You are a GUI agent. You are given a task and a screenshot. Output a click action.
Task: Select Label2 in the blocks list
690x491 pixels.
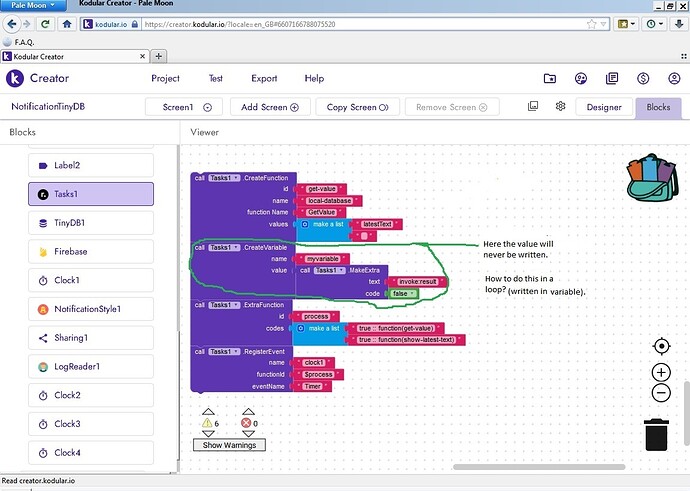pos(91,165)
